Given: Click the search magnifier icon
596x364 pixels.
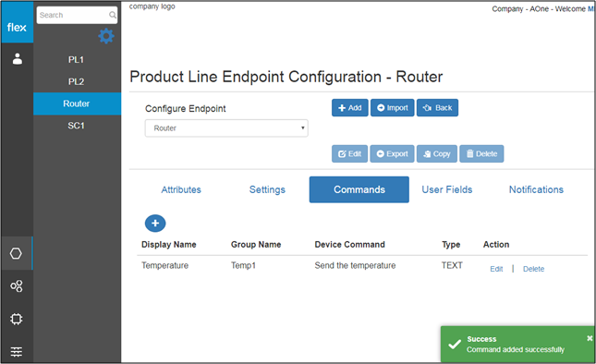Looking at the screenshot, I should [112, 15].
